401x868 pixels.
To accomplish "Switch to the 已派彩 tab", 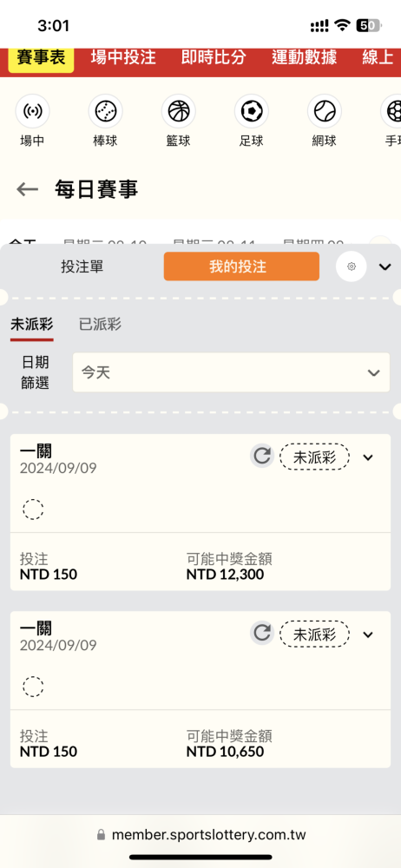I will 100,325.
